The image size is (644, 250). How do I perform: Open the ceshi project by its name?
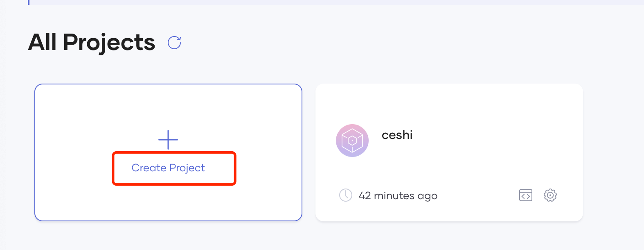tap(397, 135)
